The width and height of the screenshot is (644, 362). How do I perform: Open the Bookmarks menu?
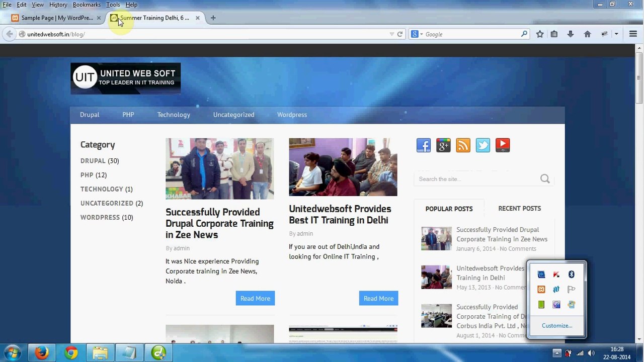[87, 5]
